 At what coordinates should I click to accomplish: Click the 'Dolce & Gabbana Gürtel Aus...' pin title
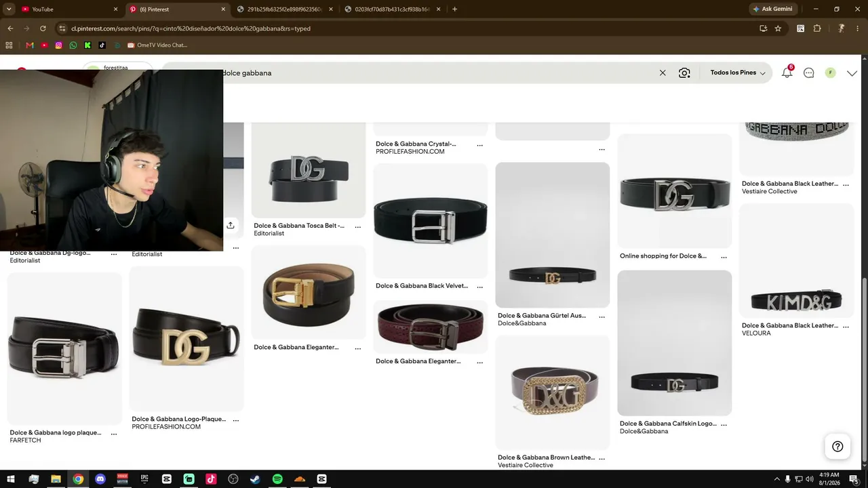(542, 316)
